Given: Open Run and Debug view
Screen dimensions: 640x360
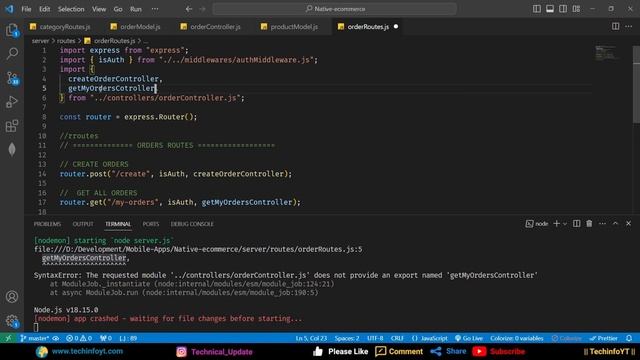Looking at the screenshot, I should (x=12, y=102).
